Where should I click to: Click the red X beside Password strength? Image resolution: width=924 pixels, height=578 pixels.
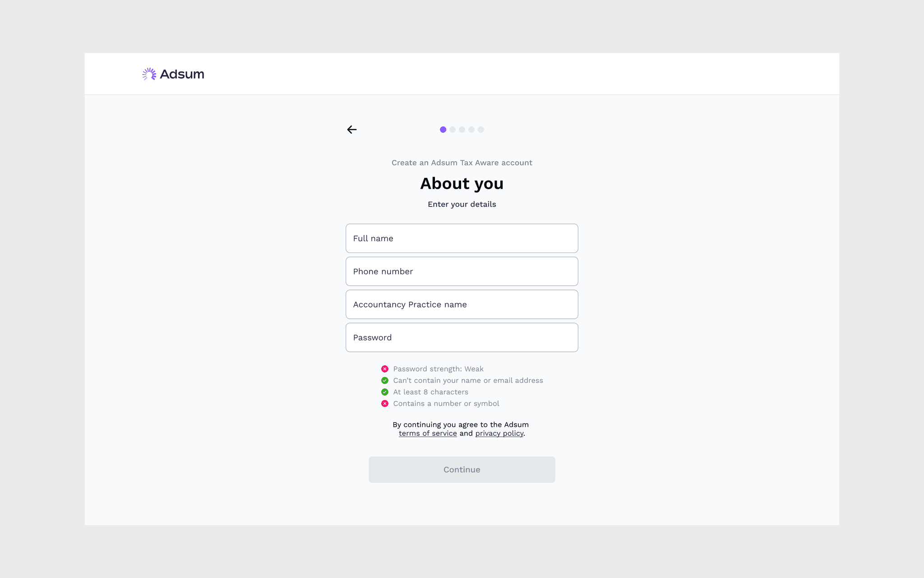coord(385,369)
